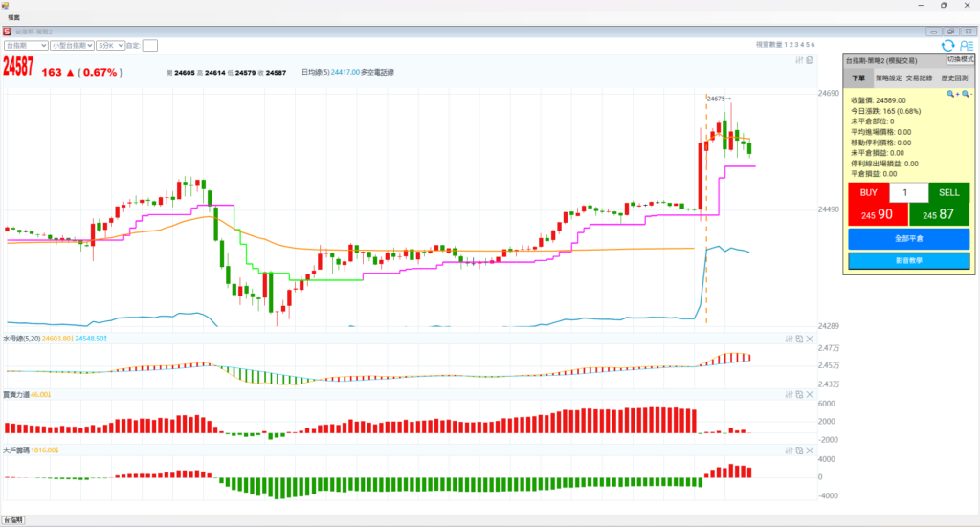Zoom out using the magnifier minus icon
The height and width of the screenshot is (527, 980).
pos(967,94)
